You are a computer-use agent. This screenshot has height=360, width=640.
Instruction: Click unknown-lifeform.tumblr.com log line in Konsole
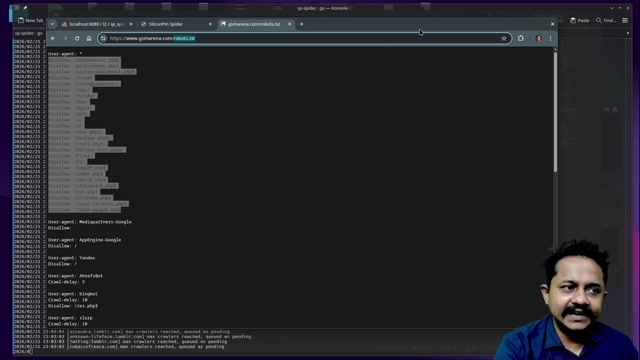click(132, 337)
